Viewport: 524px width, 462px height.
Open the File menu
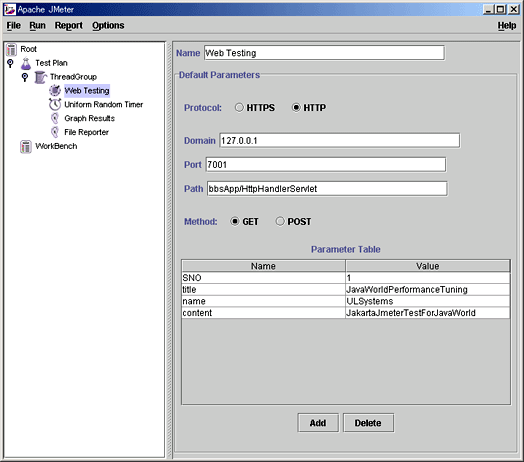[14, 26]
